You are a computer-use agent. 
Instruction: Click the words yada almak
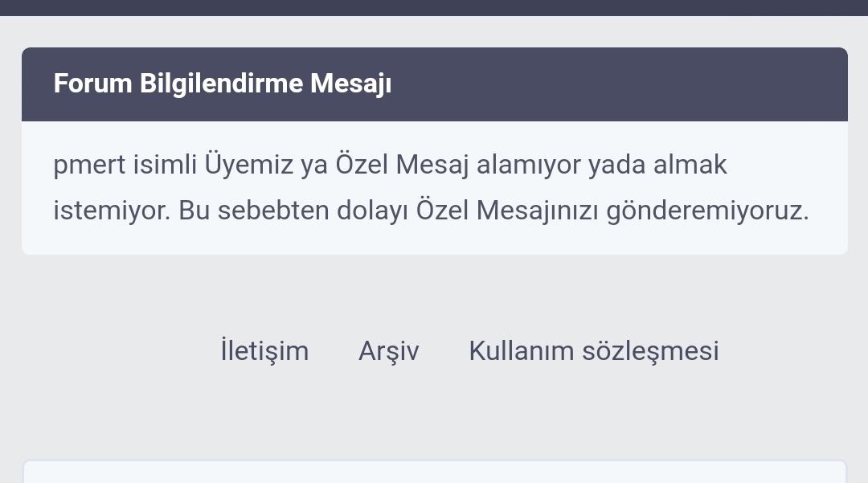(x=657, y=165)
